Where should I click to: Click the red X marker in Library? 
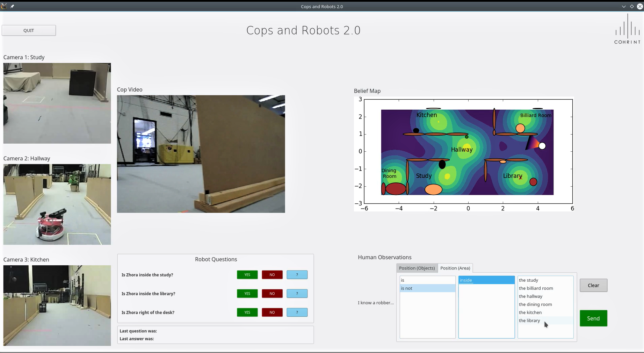tap(521, 178)
